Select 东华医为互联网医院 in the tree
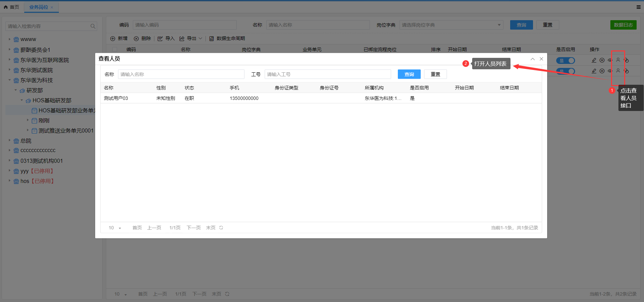Image resolution: width=644 pixels, height=302 pixels. click(44, 60)
